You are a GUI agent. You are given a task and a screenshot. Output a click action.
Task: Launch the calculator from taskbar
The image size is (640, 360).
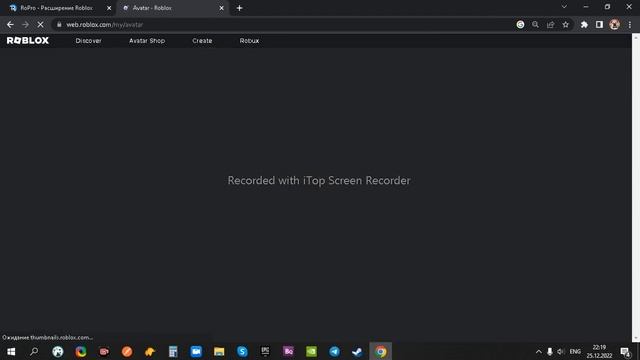tap(173, 351)
